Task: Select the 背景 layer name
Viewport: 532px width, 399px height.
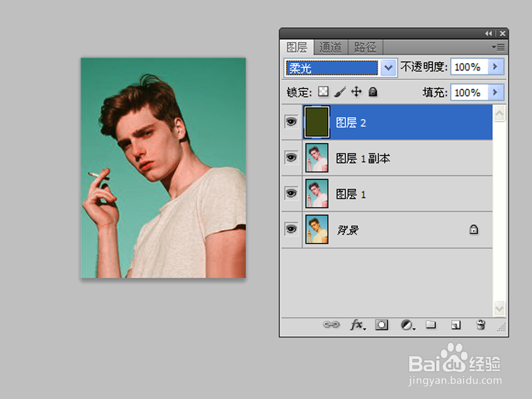Action: coord(348,230)
